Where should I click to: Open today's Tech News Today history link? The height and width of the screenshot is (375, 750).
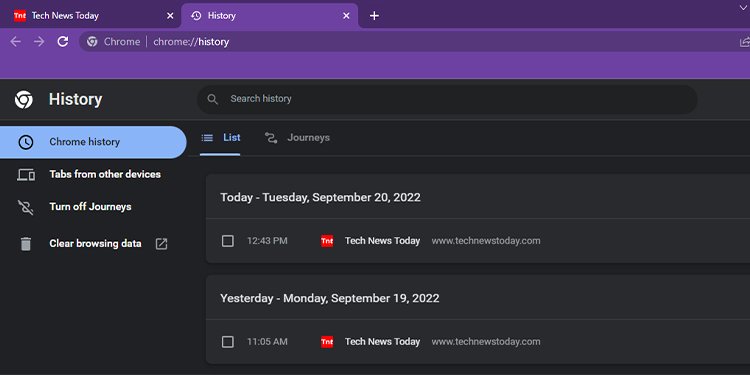382,241
